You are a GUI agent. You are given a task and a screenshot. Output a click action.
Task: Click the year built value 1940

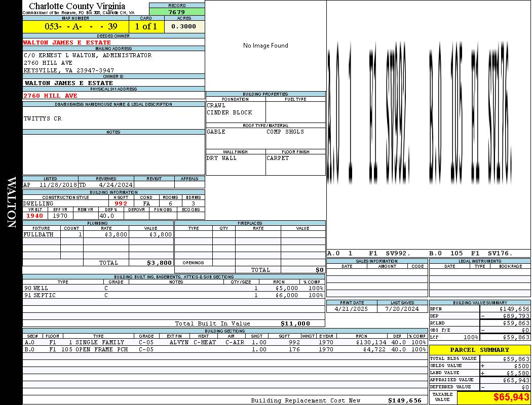pos(35,216)
